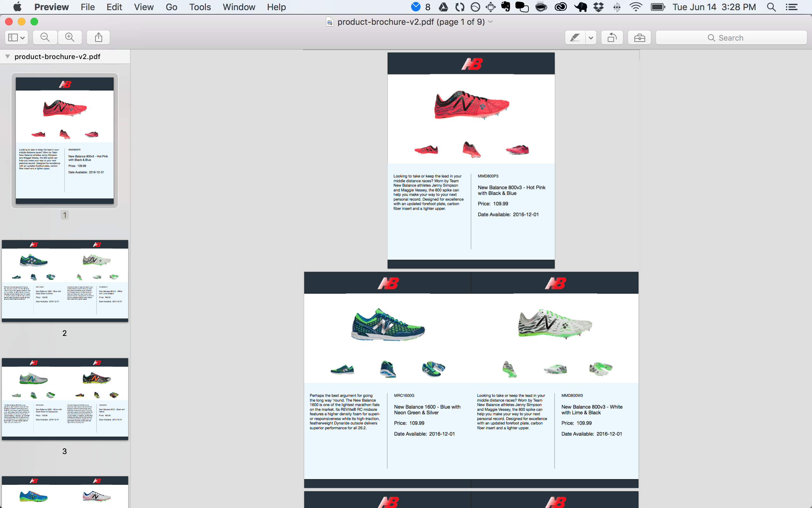812x508 pixels.
Task: Click the Evernote elephant menu bar icon
Action: tap(506, 7)
